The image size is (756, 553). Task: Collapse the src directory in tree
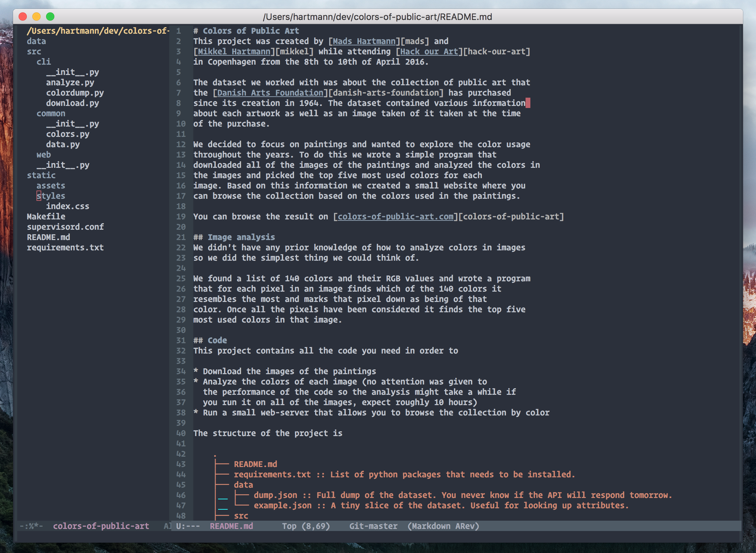(x=34, y=52)
